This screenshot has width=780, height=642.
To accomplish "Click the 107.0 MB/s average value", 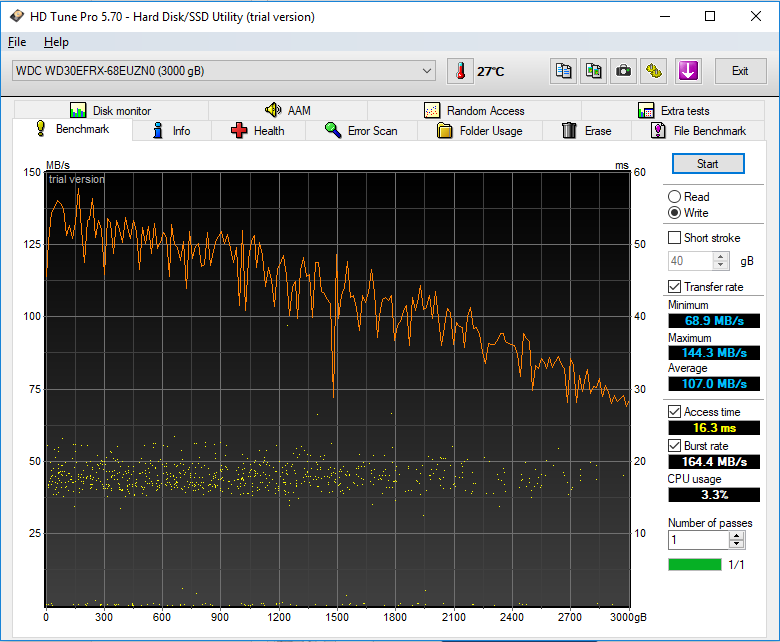I will point(714,384).
